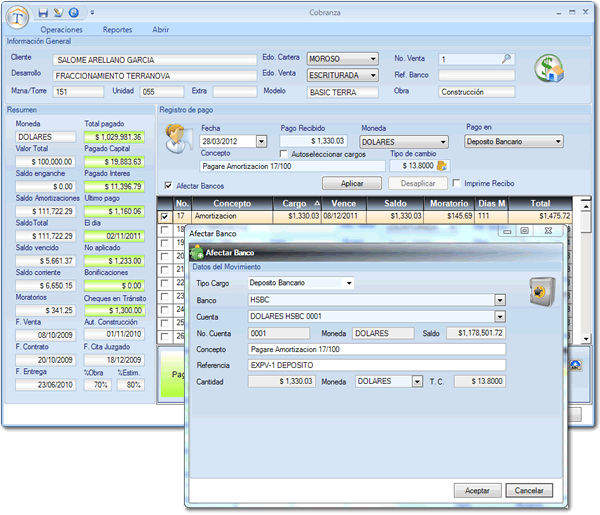Sort grid by Vence column header
The width and height of the screenshot is (600, 515).
tap(344, 204)
